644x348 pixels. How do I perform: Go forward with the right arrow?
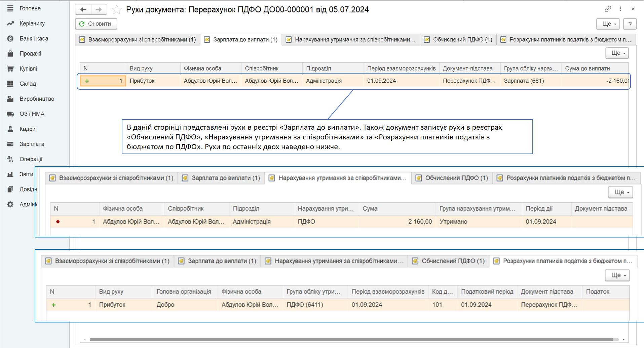pyautogui.click(x=99, y=9)
